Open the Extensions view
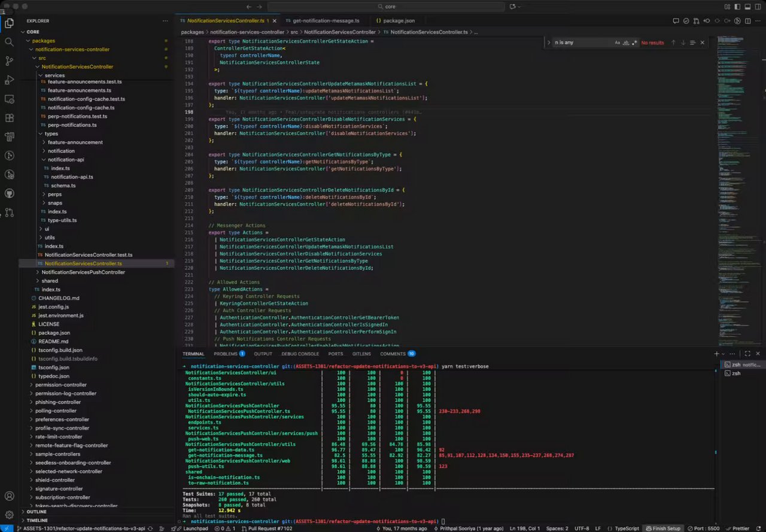The height and width of the screenshot is (532, 766). [x=9, y=118]
